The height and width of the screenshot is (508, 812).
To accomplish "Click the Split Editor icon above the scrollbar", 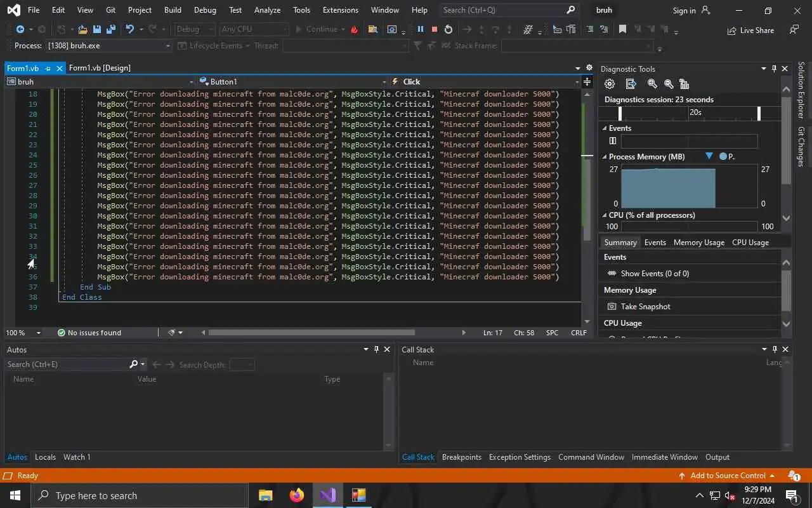I will 587,81.
